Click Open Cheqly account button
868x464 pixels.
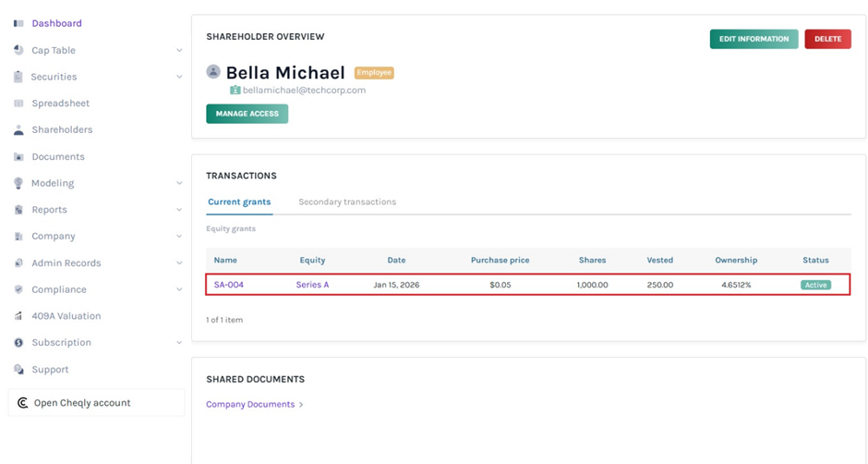[x=96, y=403]
